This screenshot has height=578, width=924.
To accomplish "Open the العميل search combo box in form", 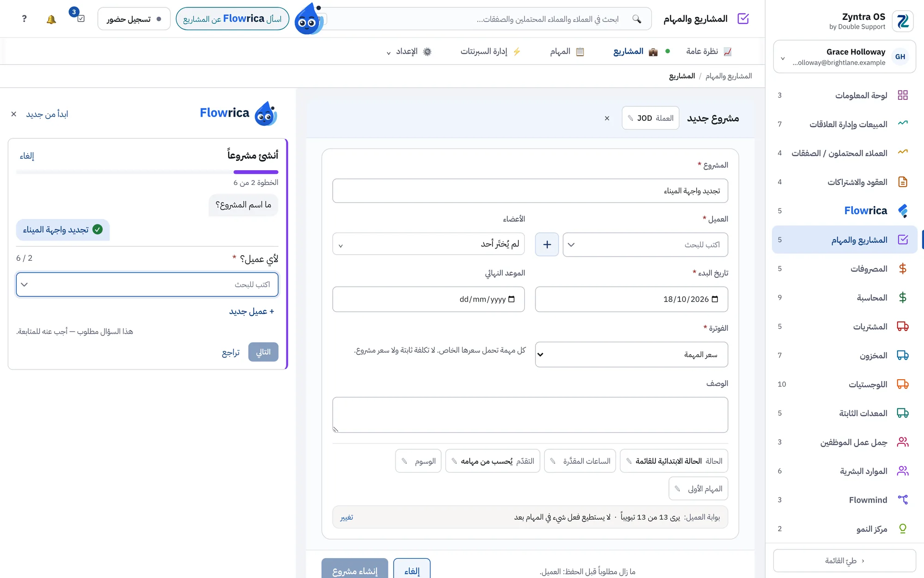I will 645,244.
